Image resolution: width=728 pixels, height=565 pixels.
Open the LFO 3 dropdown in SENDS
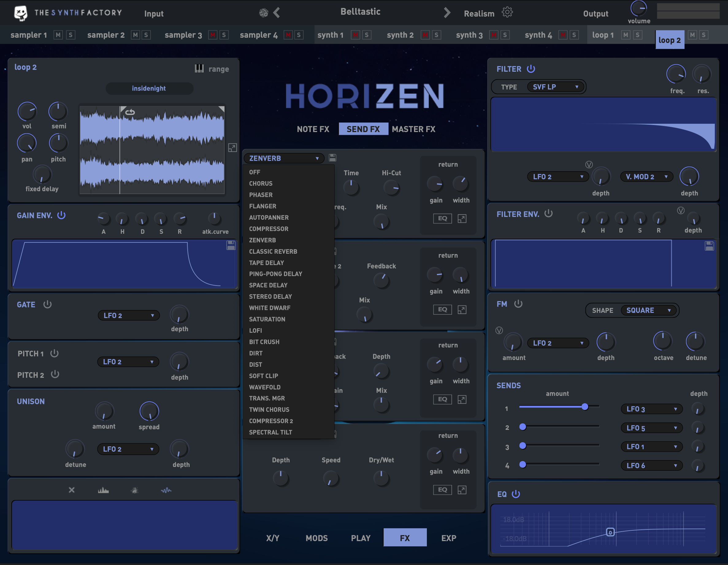click(x=651, y=409)
